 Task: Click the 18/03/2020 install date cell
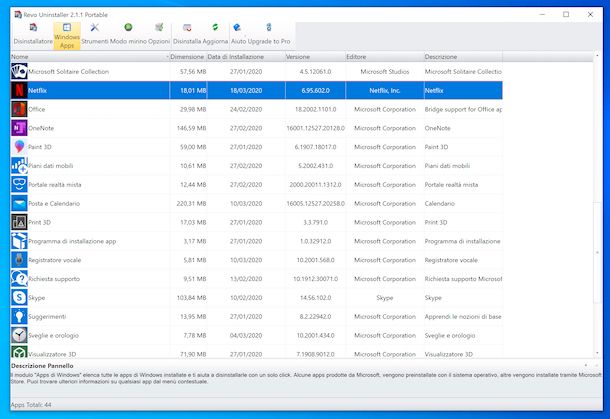(x=246, y=90)
